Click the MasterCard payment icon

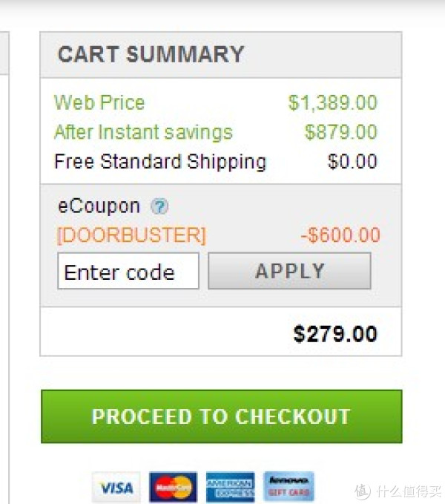pos(174,487)
